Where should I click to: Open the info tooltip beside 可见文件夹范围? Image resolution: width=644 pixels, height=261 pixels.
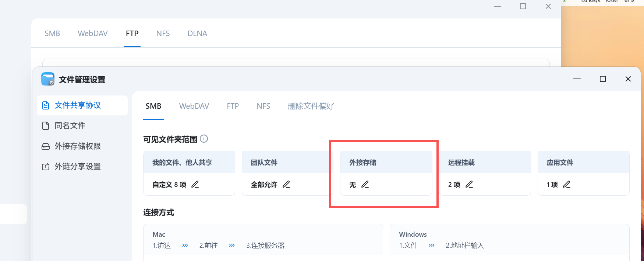(x=204, y=139)
